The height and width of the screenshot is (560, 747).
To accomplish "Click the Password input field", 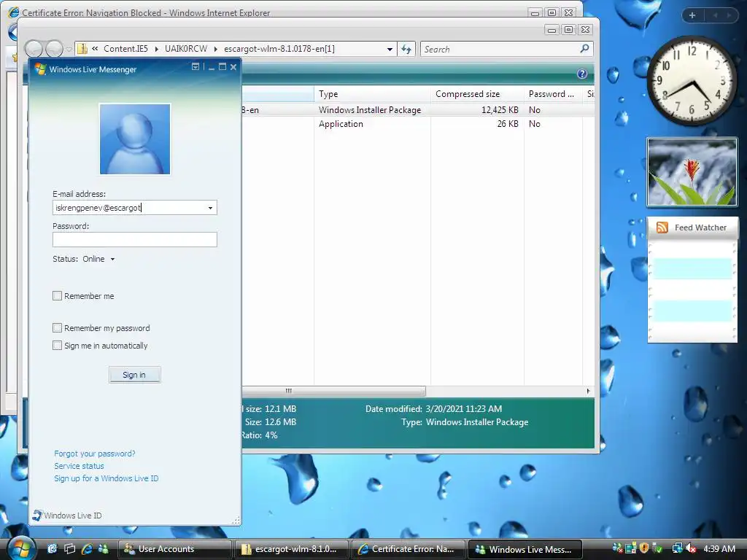I will (x=135, y=239).
